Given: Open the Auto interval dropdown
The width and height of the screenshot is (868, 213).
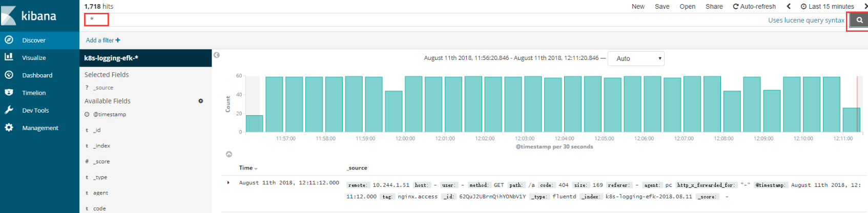Looking at the screenshot, I should coord(636,58).
